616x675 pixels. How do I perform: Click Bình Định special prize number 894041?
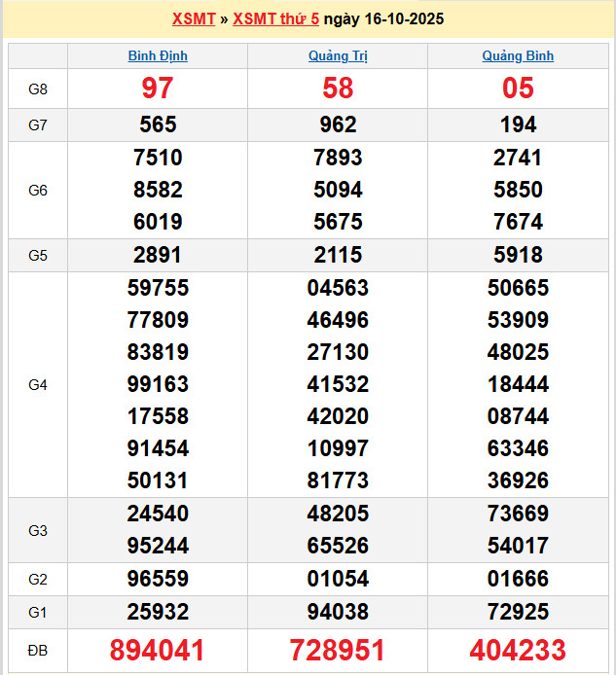[x=158, y=650]
